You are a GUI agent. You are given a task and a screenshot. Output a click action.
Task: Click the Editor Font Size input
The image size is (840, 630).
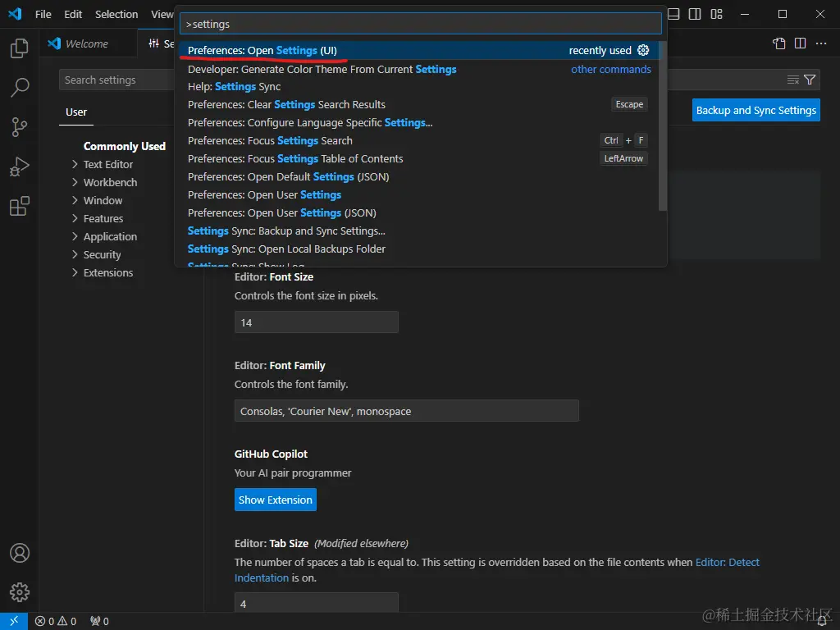pyautogui.click(x=316, y=322)
